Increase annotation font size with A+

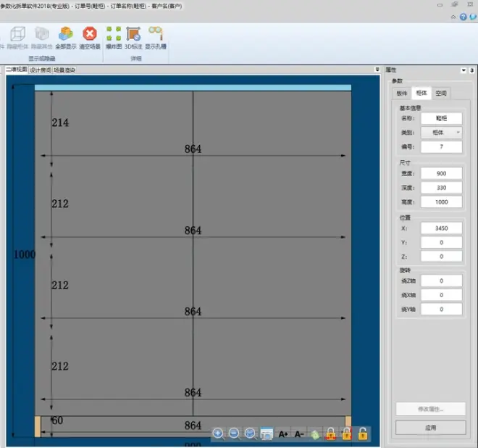[283, 434]
